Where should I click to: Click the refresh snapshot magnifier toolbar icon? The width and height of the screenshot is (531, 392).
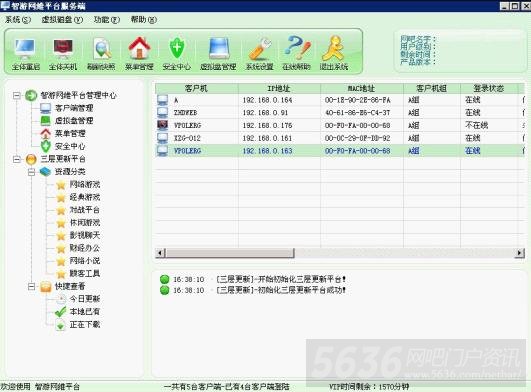(101, 53)
